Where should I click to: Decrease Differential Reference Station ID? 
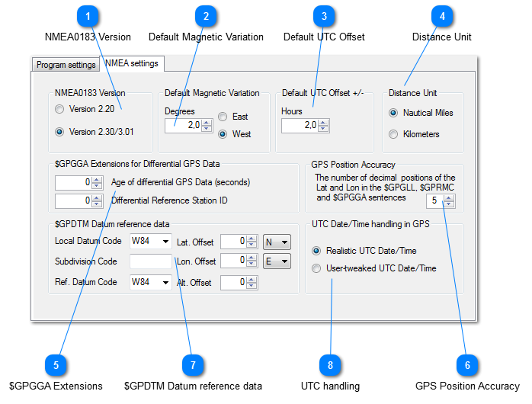[x=97, y=204]
